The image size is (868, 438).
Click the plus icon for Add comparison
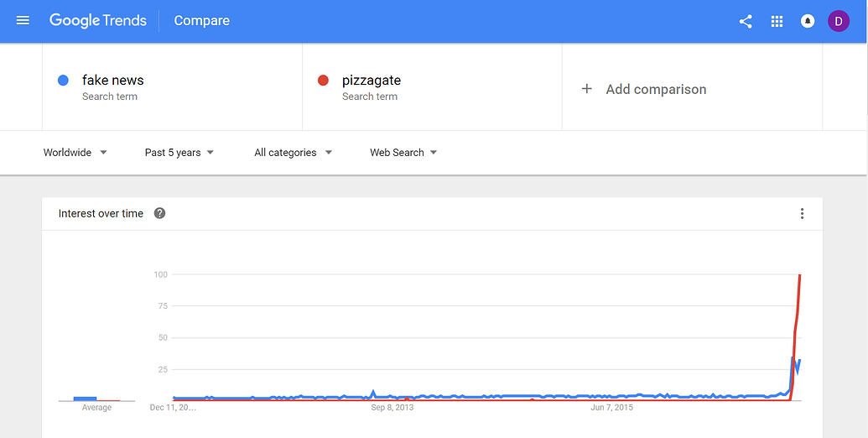pyautogui.click(x=587, y=89)
